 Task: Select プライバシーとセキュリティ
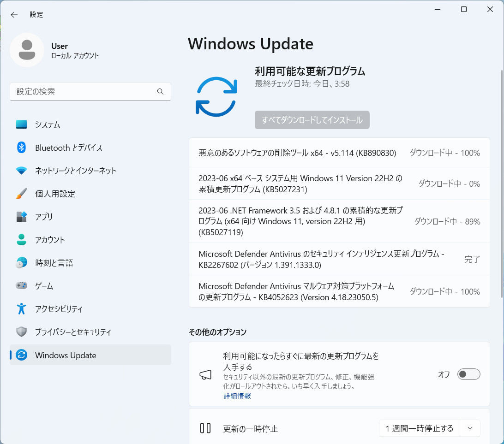click(90, 332)
